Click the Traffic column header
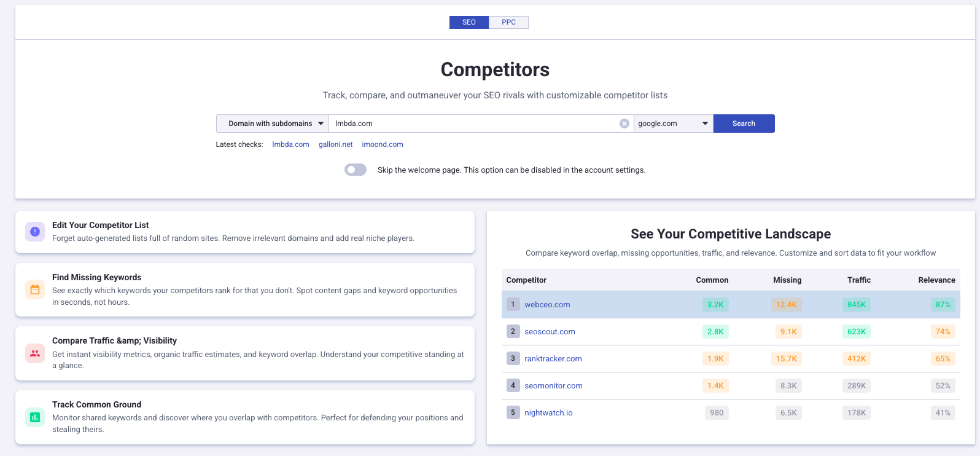 (859, 280)
